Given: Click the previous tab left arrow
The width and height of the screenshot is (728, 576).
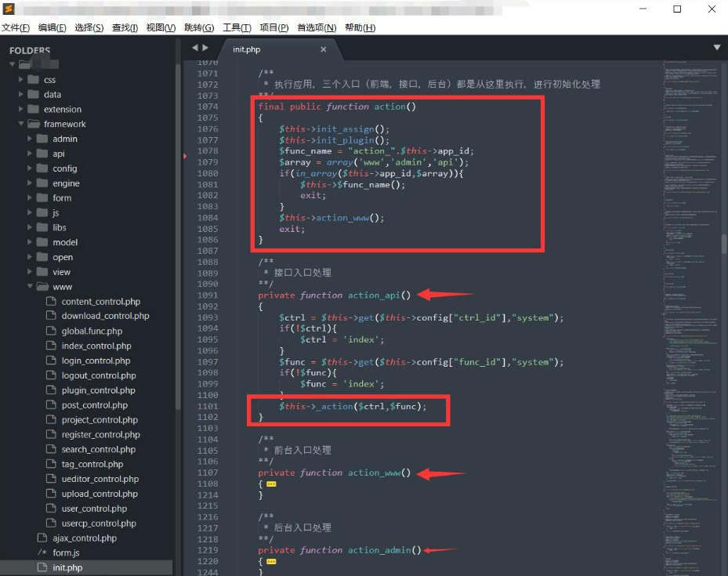Looking at the screenshot, I should click(194, 48).
